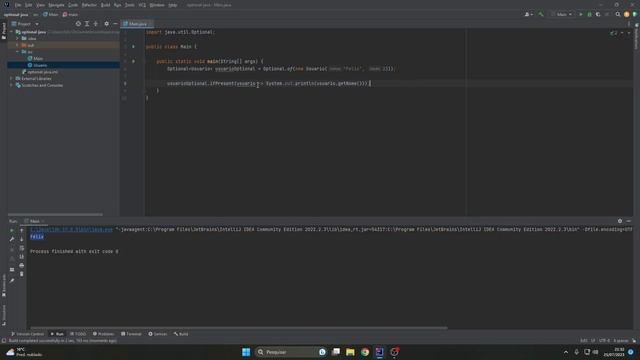Open the Build menu
Screen dimensions: 640x360
pos(106,5)
